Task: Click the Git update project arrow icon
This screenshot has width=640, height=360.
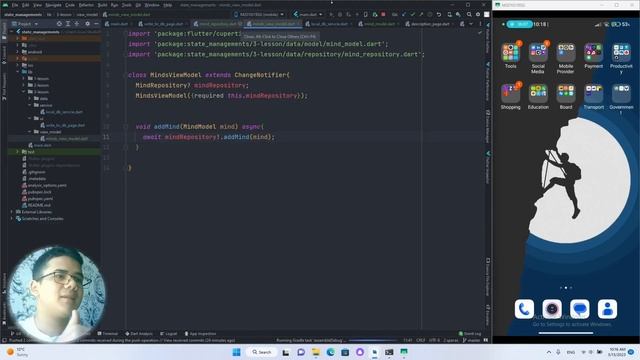Action: pyautogui.click(x=404, y=14)
